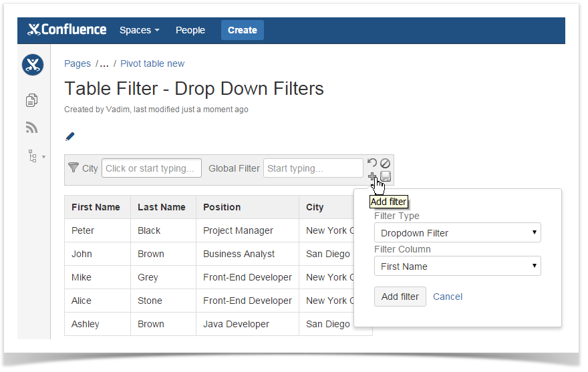Open the Filter Type dropdown
This screenshot has width=588, height=372.
click(x=457, y=233)
